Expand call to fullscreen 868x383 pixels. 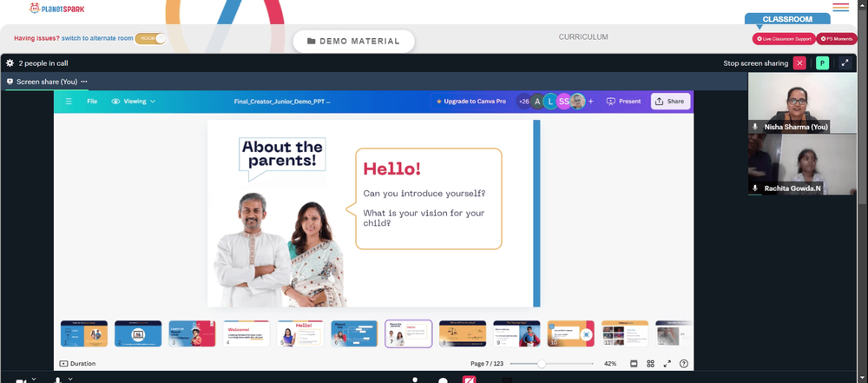[x=845, y=63]
